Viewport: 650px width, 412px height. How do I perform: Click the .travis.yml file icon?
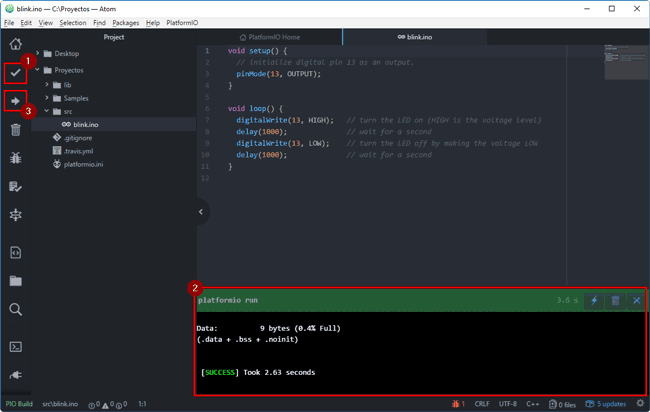click(x=57, y=151)
